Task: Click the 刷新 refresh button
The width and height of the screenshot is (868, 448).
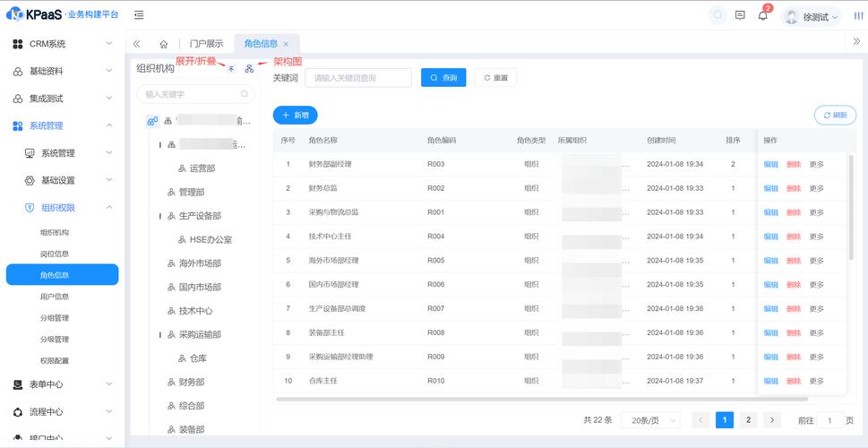Action: click(x=836, y=116)
